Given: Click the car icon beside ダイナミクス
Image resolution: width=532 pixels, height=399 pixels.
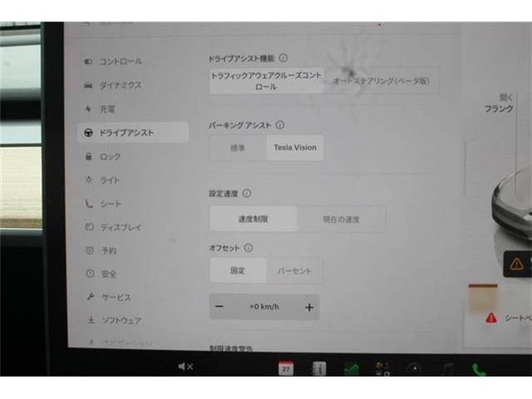Looking at the screenshot, I should coord(88,85).
